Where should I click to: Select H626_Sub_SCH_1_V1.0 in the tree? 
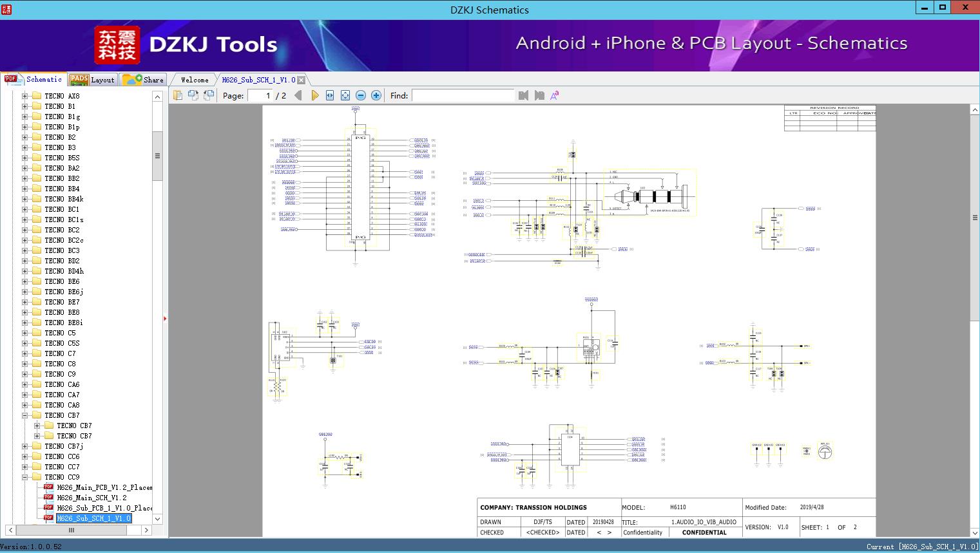coord(93,518)
